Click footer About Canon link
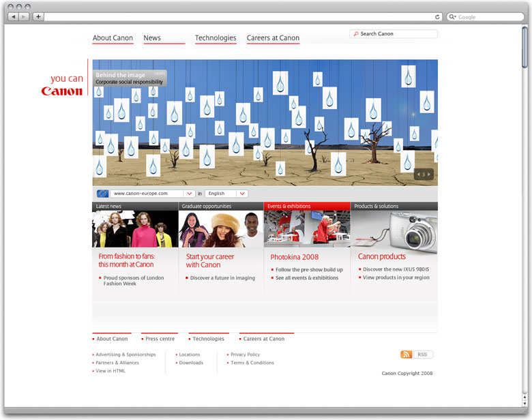Screen dimensions: 532x420 click(x=112, y=339)
